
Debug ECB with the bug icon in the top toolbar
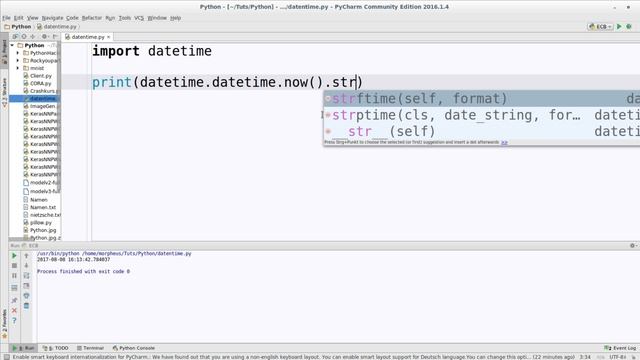click(x=629, y=27)
